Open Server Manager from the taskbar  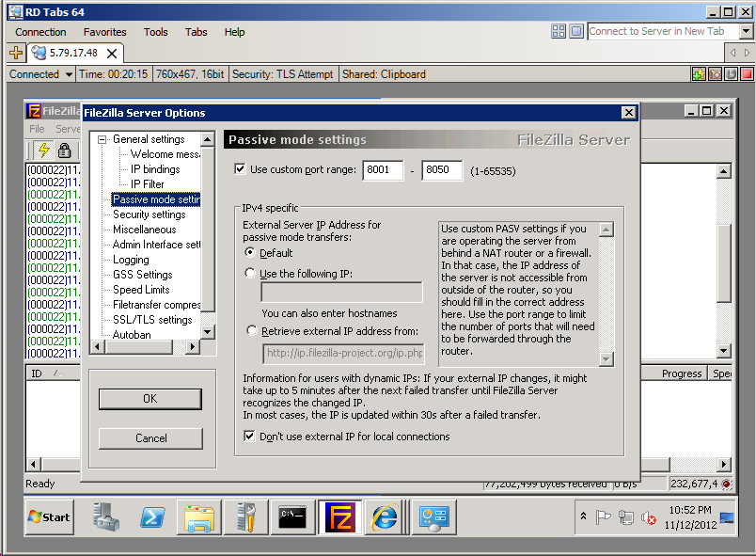[x=106, y=517]
